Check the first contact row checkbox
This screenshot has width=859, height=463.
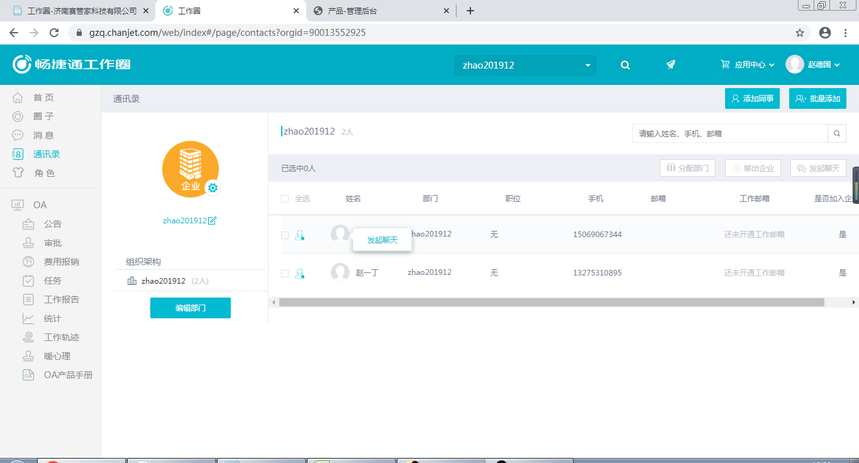coord(285,235)
